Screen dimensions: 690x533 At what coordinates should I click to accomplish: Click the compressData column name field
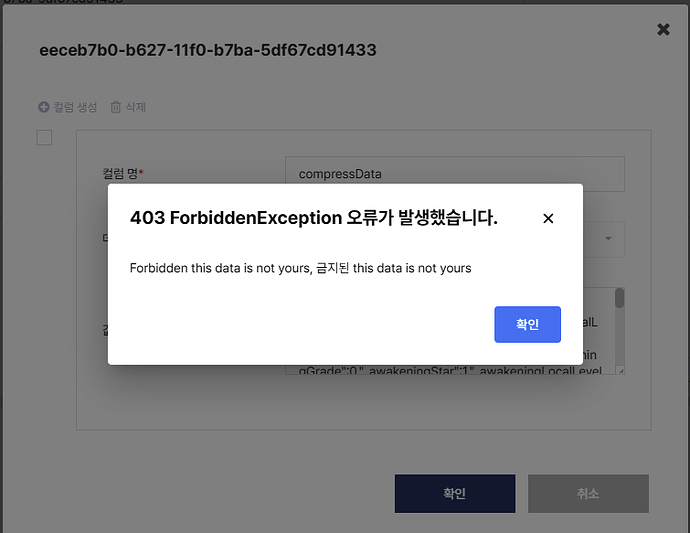pyautogui.click(x=454, y=174)
